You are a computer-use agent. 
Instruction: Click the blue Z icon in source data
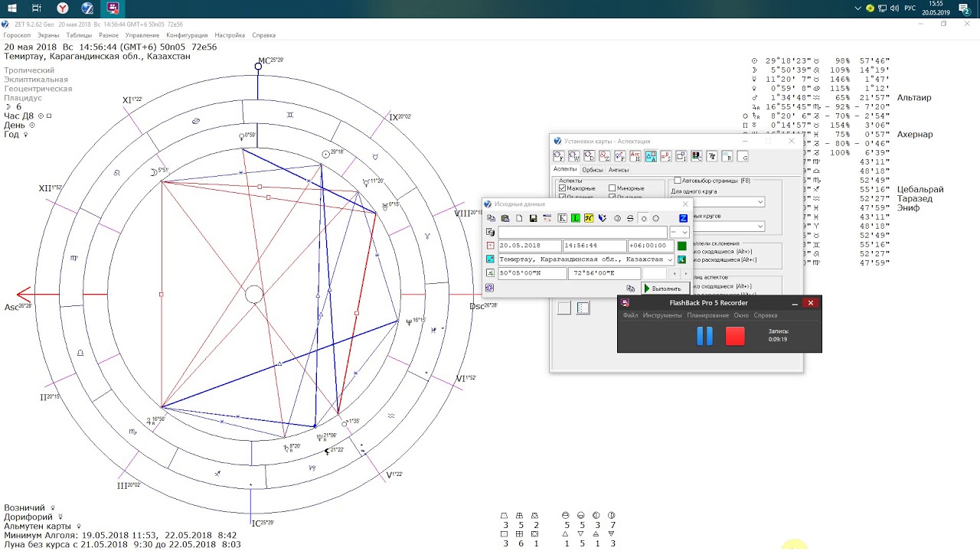click(x=683, y=218)
